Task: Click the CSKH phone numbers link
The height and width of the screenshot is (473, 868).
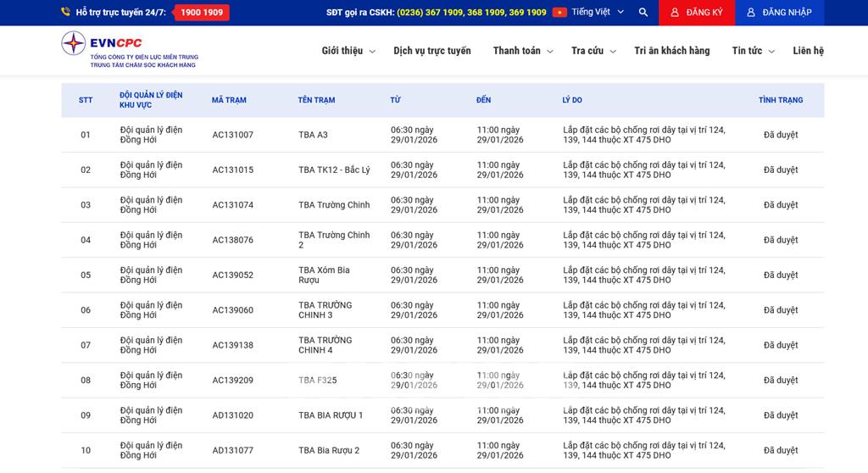Action: tap(471, 13)
